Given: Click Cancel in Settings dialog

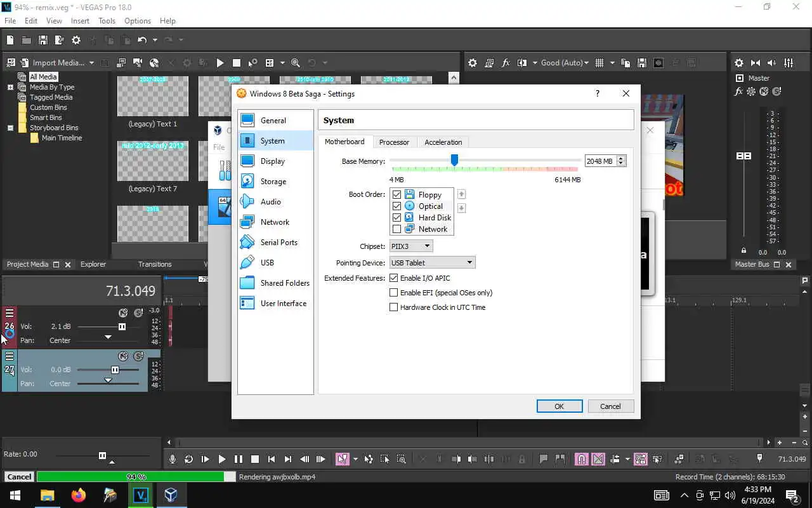Looking at the screenshot, I should tap(610, 406).
